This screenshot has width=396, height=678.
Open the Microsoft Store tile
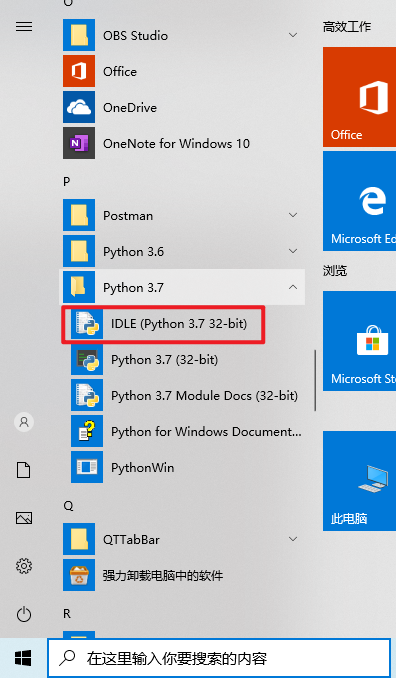359,341
